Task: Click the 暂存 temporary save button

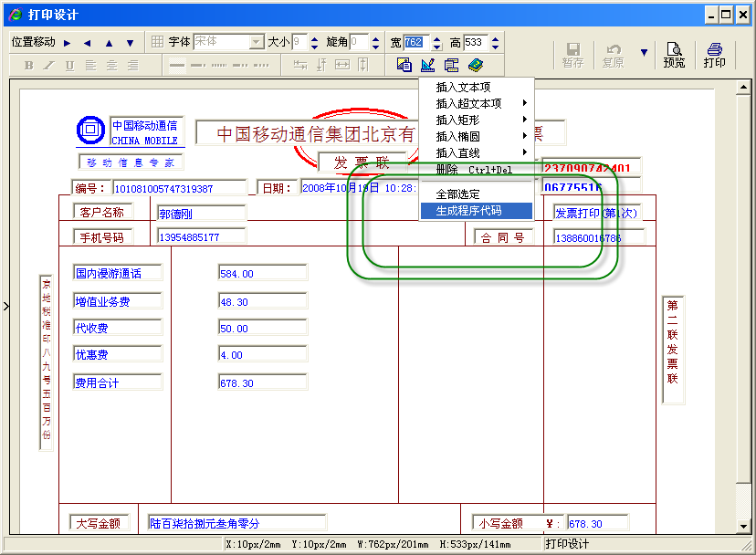Action: pyautogui.click(x=572, y=55)
